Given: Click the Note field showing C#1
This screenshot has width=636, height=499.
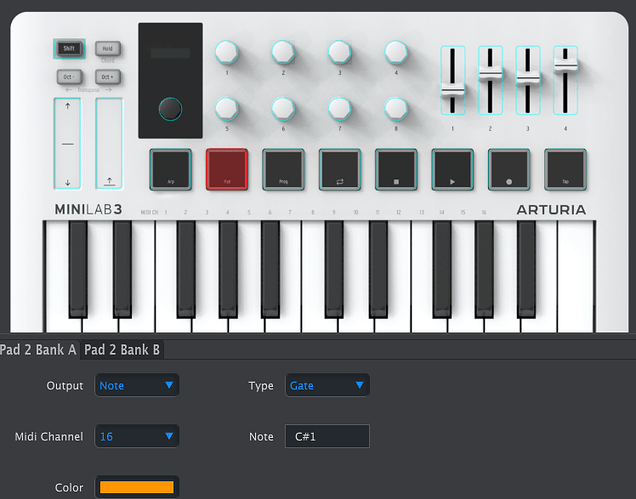Looking at the screenshot, I should 327,436.
